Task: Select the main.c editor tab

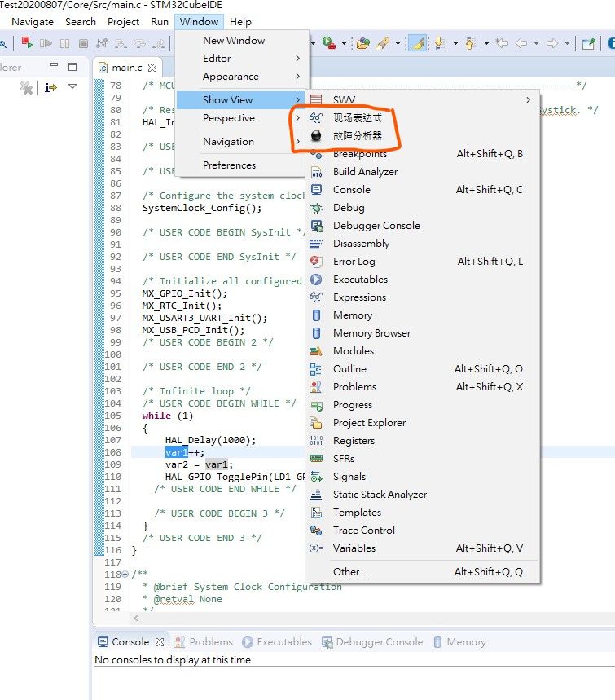Action: click(x=127, y=68)
